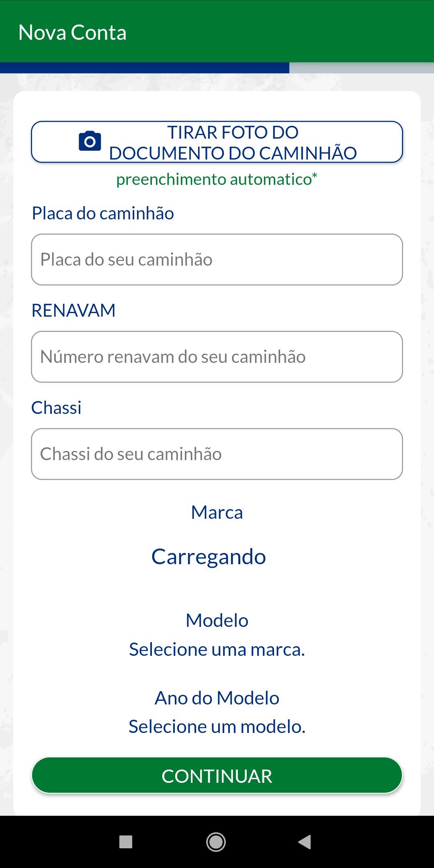Open recent apps with the square icon

point(126,841)
